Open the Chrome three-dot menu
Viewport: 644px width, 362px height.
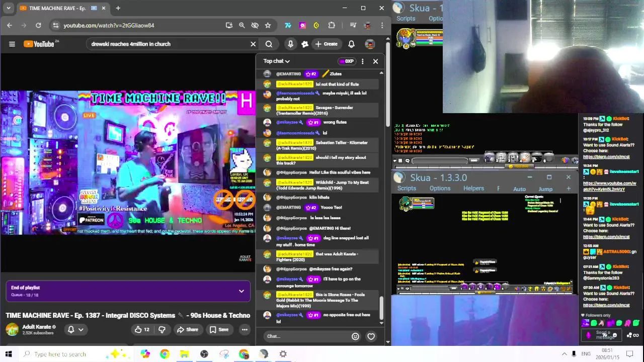coord(382,25)
